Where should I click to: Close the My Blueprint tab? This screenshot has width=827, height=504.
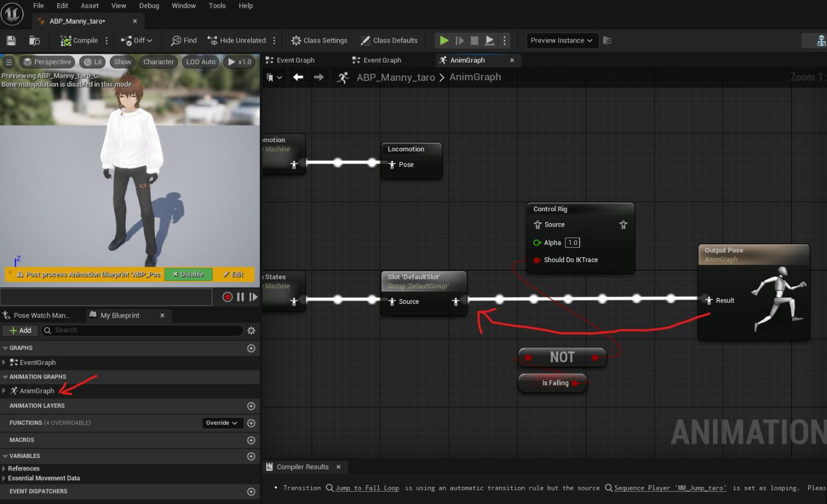pos(162,316)
